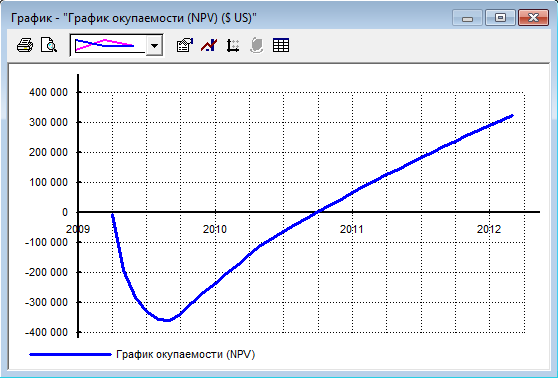This screenshot has width=558, height=378.
Task: Click the '-300 000' y-axis label
Action: [x=46, y=302]
